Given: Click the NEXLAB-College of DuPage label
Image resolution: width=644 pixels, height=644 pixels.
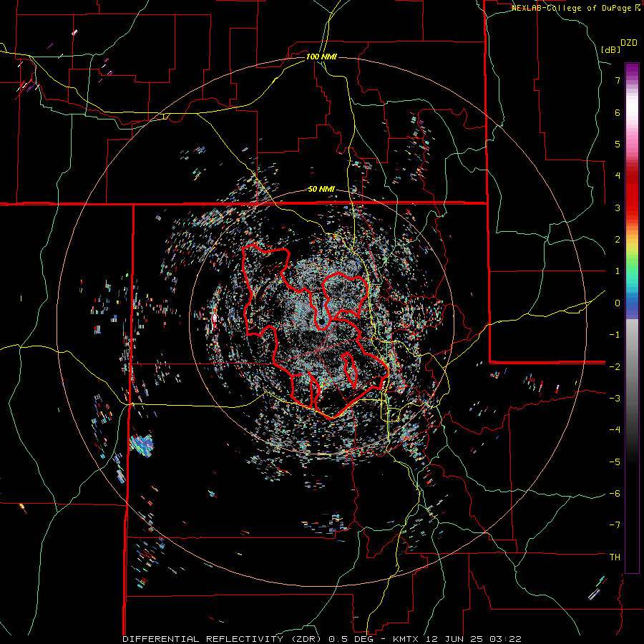Looking at the screenshot, I should [x=573, y=8].
